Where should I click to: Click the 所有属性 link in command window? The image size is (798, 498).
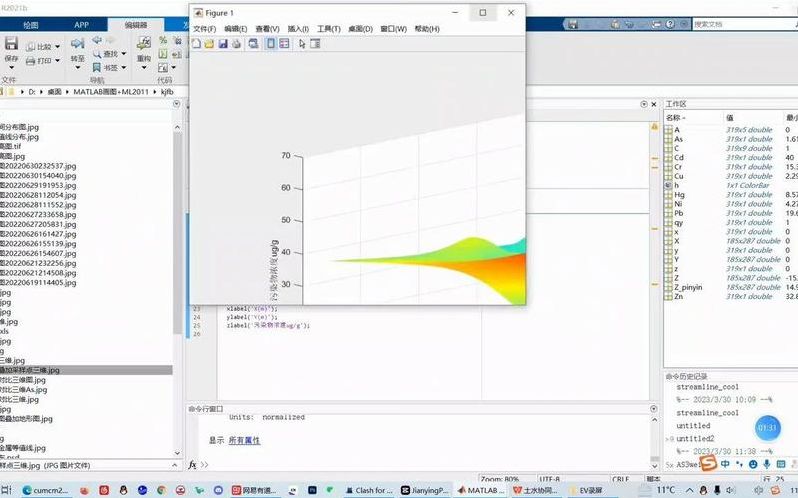[x=244, y=440]
